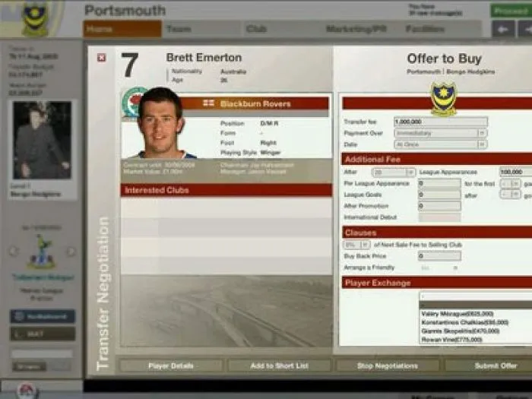Show previous fixture with sidebar left arrow
Viewport: 532px width, 399px height.
click(14, 252)
